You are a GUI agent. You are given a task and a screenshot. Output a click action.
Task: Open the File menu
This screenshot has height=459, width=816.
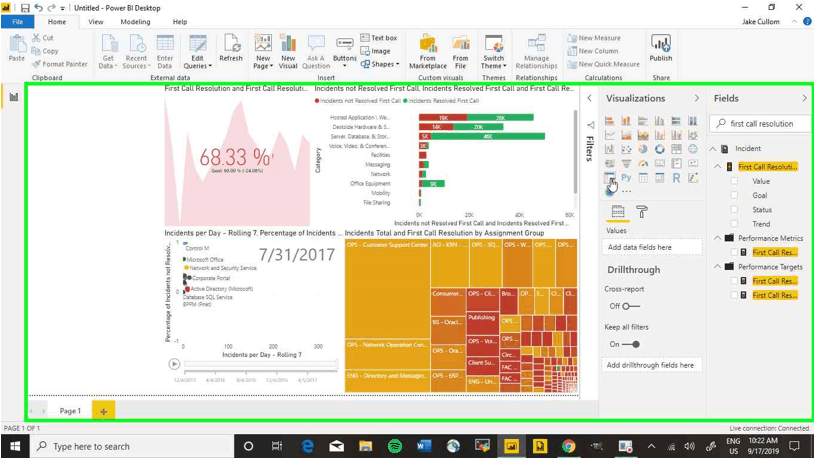point(18,22)
